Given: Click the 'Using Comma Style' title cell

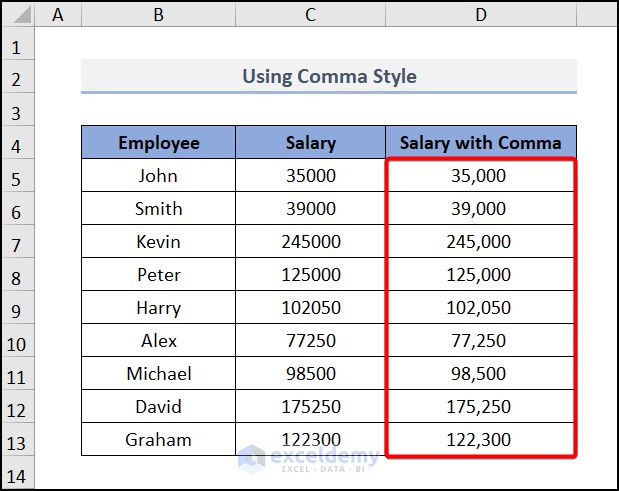Looking at the screenshot, I should coord(329,77).
